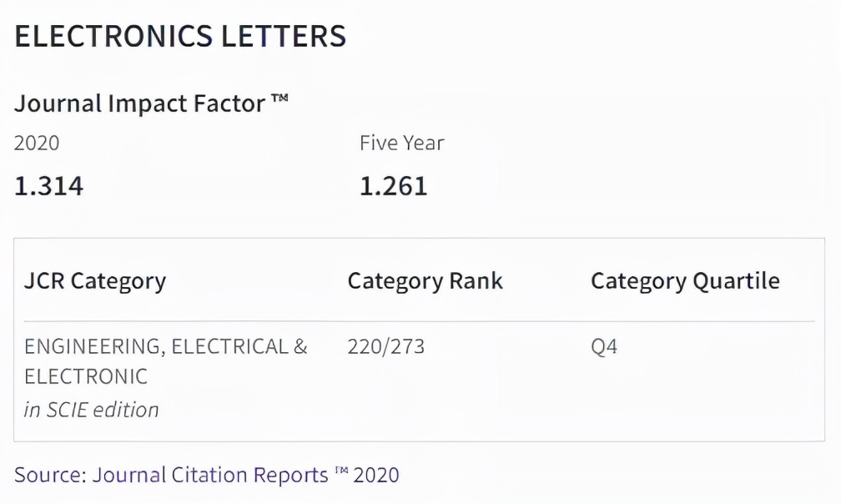
Task: Click the Category Rank column header
Action: pyautogui.click(x=426, y=280)
